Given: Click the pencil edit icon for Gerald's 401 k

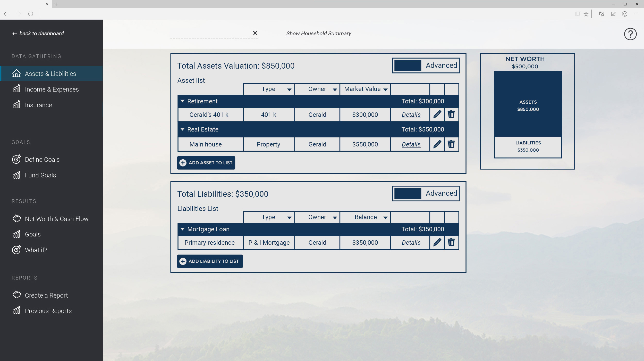Looking at the screenshot, I should [437, 114].
